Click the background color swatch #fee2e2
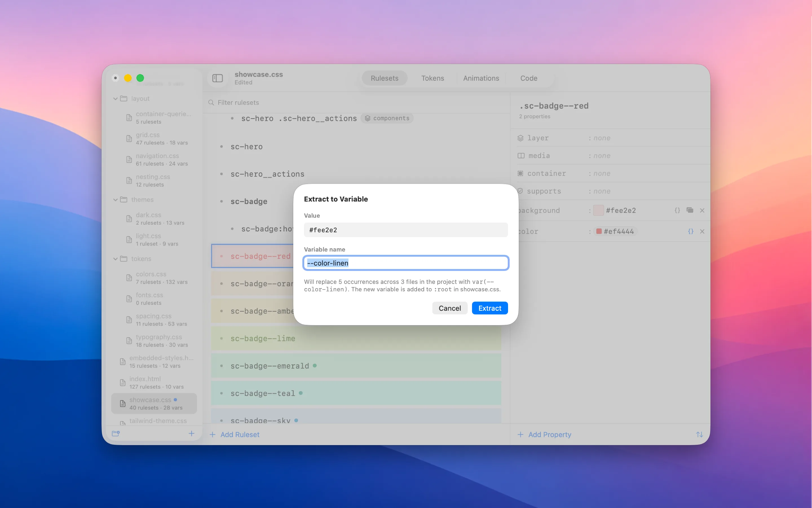Screen dimensions: 812x508 tap(598, 210)
